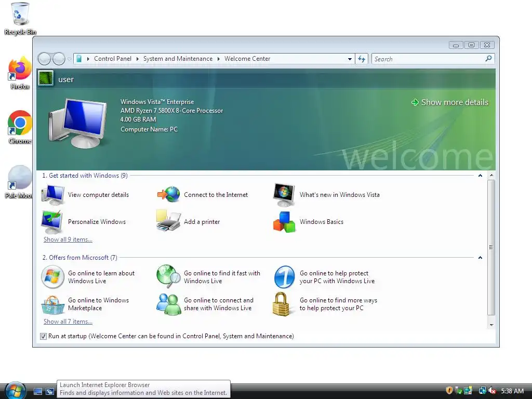Open the Windows Marketplace basket icon
The height and width of the screenshot is (399, 532).
[x=52, y=304]
